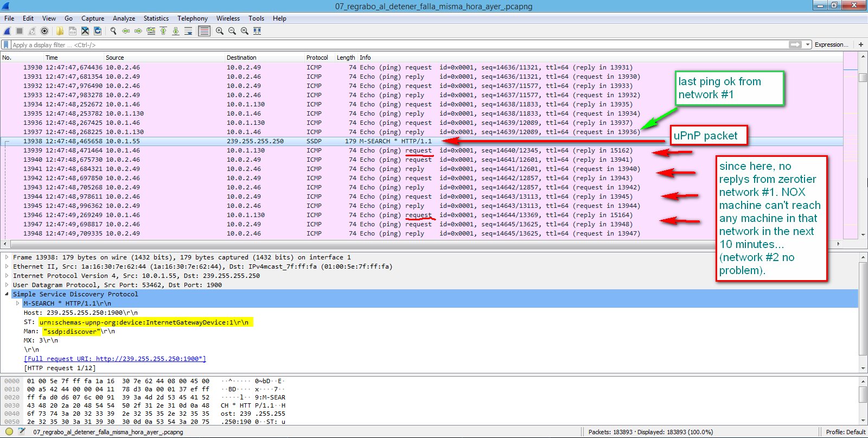This screenshot has height=438, width=868.
Task: Select the Host 239.255.255.250:1900 field line
Action: tap(80, 313)
